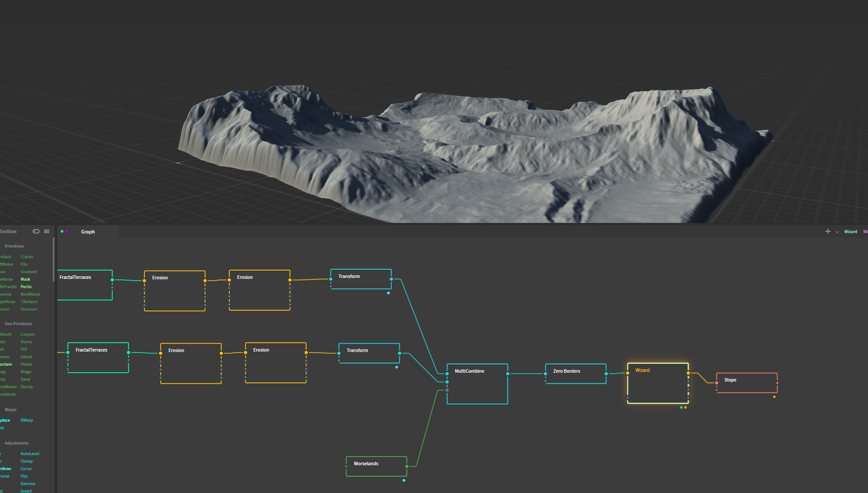The image size is (868, 493).
Task: Switch to the Graph tab
Action: tap(88, 232)
